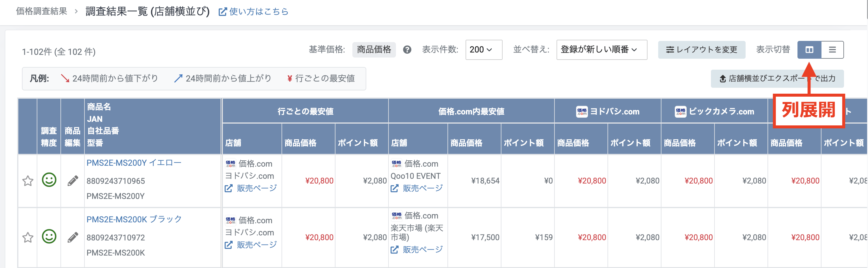Open Qoo10 EVENT 販売ページ link
Screen dimensions: 868x268
[x=417, y=188]
